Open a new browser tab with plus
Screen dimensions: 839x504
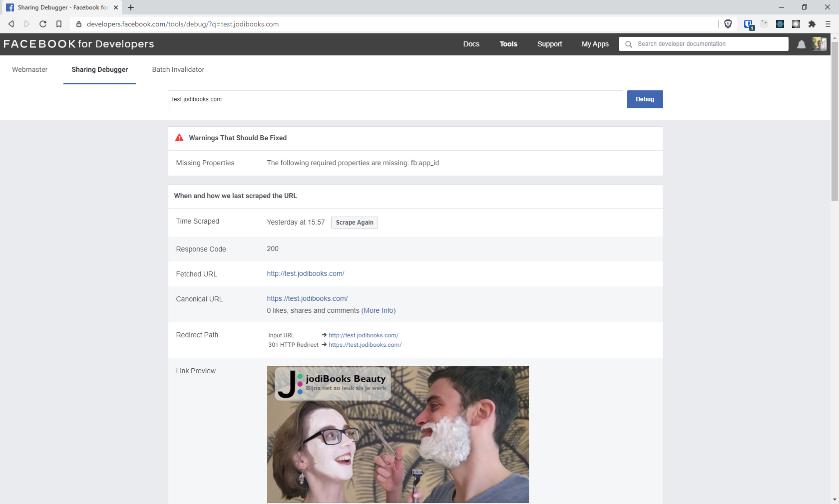tap(131, 7)
